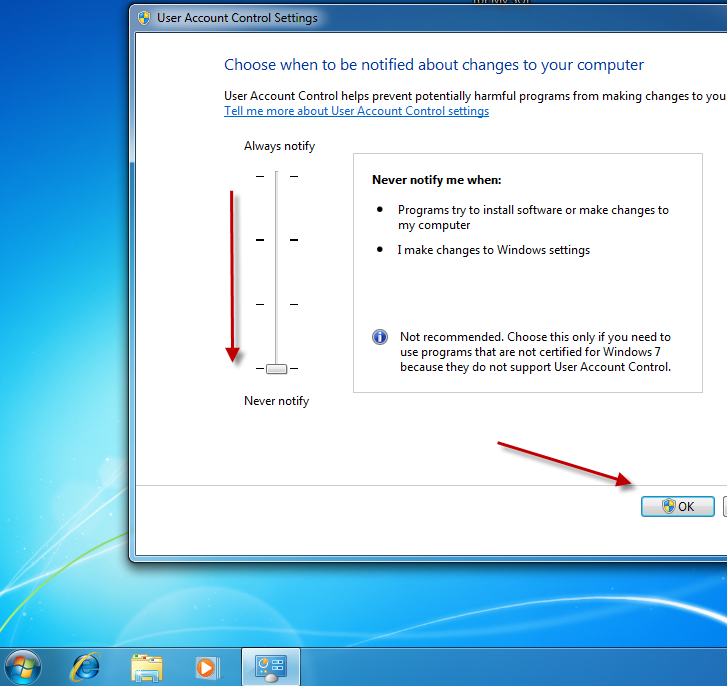
Task: Click the 'Never notify' label
Action: point(276,401)
